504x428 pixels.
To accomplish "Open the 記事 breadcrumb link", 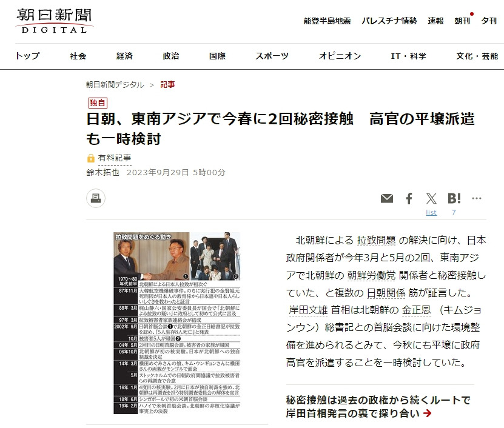I will [x=167, y=85].
